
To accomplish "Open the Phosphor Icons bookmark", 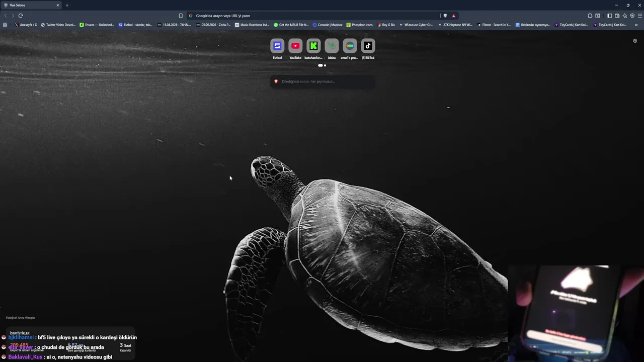I will point(360,25).
